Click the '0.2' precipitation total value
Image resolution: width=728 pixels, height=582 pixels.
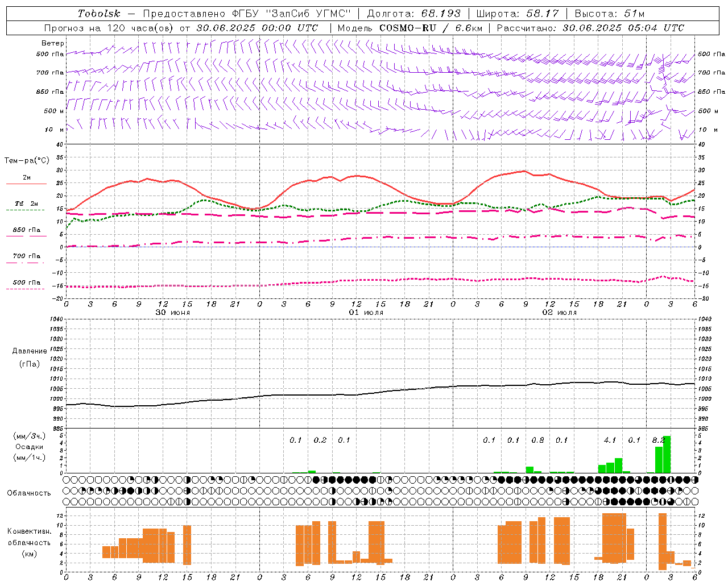pyautogui.click(x=320, y=440)
